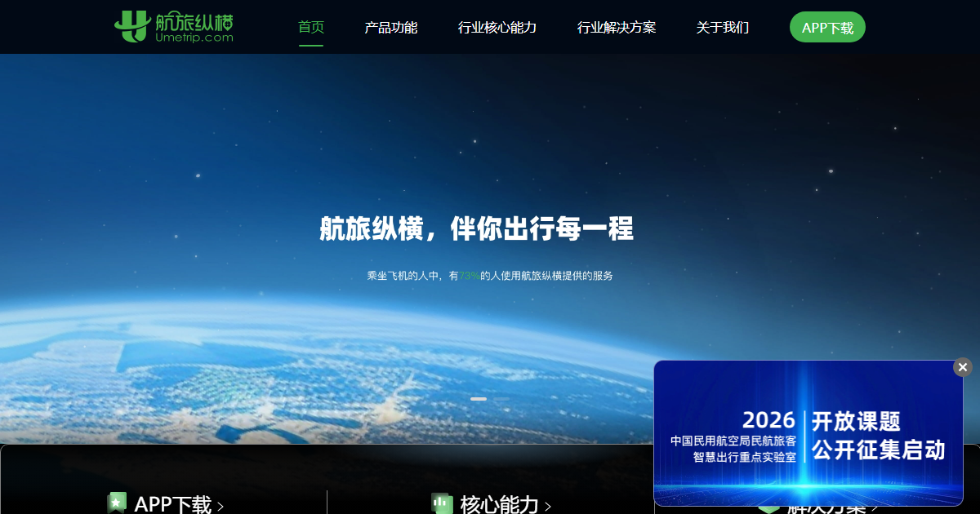
Task: Click the green 73% statistic text
Action: tap(470, 276)
